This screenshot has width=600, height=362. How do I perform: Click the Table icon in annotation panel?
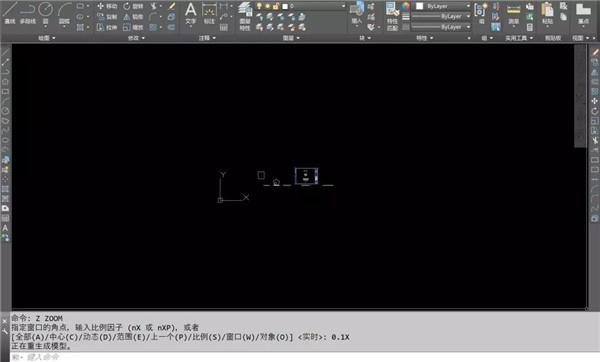click(x=224, y=28)
